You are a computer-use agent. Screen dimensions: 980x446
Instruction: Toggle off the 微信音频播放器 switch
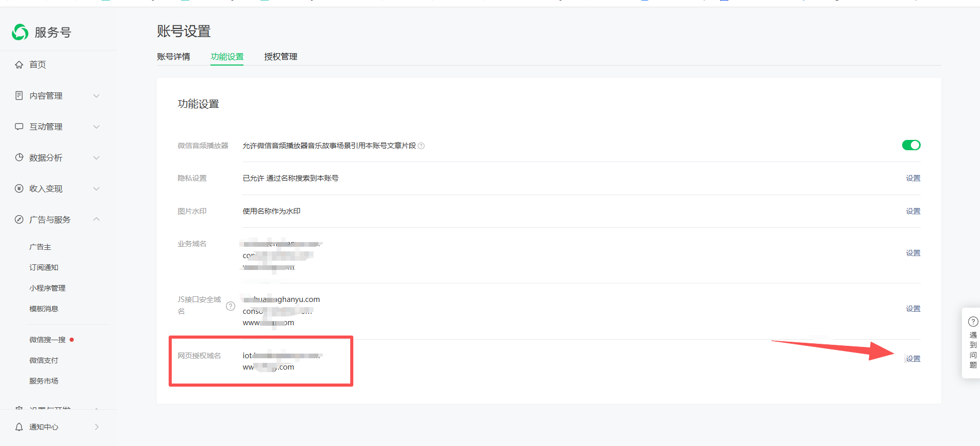[911, 145]
